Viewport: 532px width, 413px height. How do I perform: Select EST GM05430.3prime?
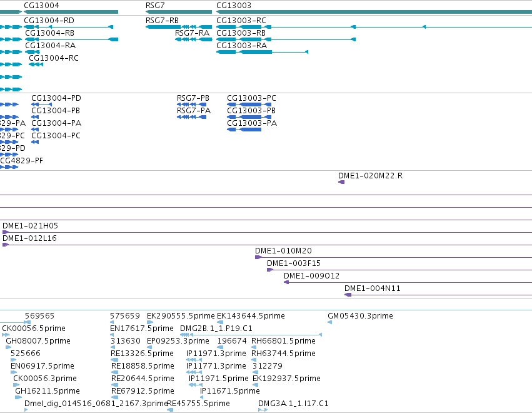[360, 316]
